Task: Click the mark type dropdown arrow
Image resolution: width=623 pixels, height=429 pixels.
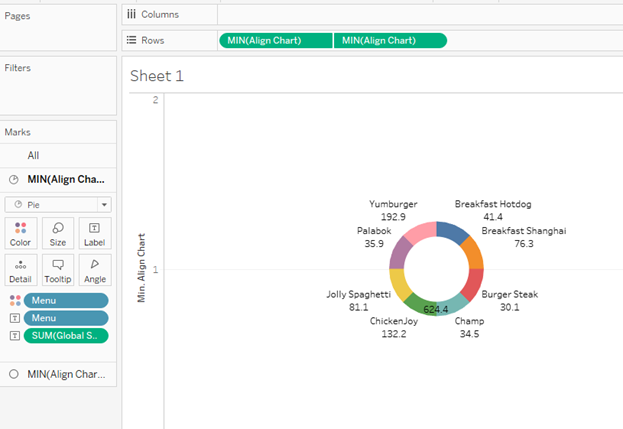Action: 104,205
